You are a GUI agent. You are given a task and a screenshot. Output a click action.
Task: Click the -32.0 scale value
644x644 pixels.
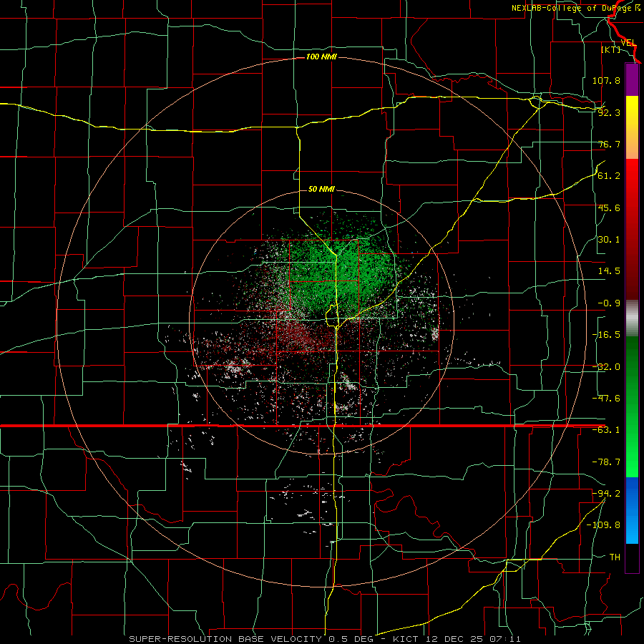(x=606, y=367)
